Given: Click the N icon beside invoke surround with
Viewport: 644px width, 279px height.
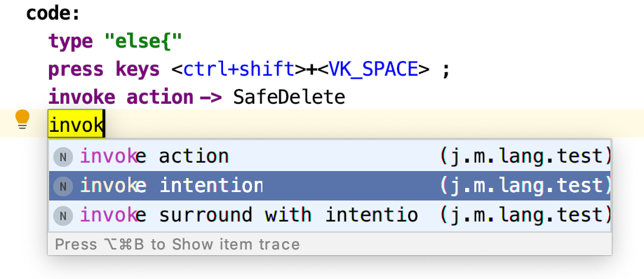Looking at the screenshot, I should (x=63, y=216).
